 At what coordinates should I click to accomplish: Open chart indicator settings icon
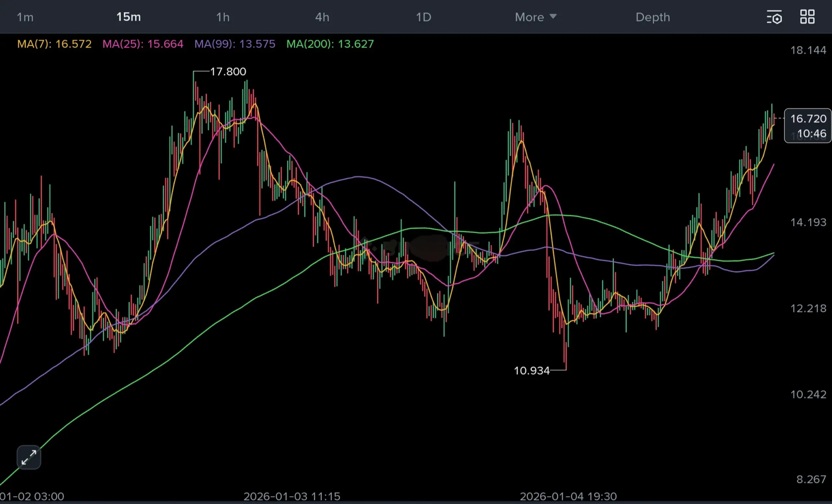[774, 17]
